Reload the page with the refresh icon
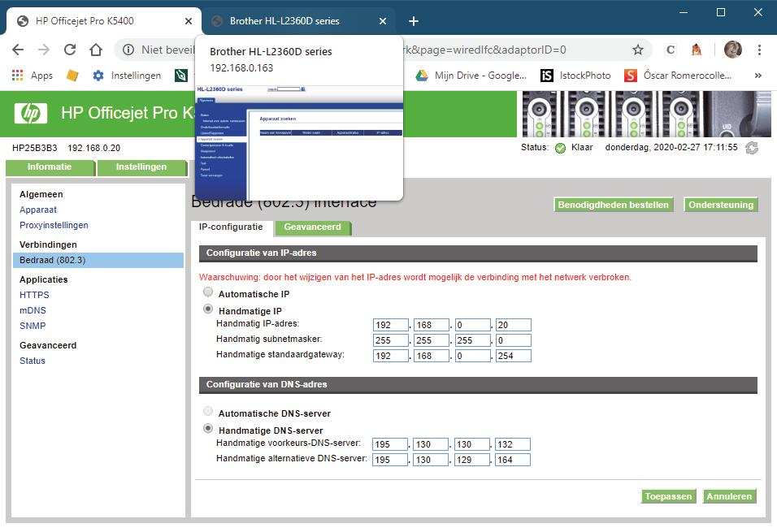 click(x=70, y=50)
